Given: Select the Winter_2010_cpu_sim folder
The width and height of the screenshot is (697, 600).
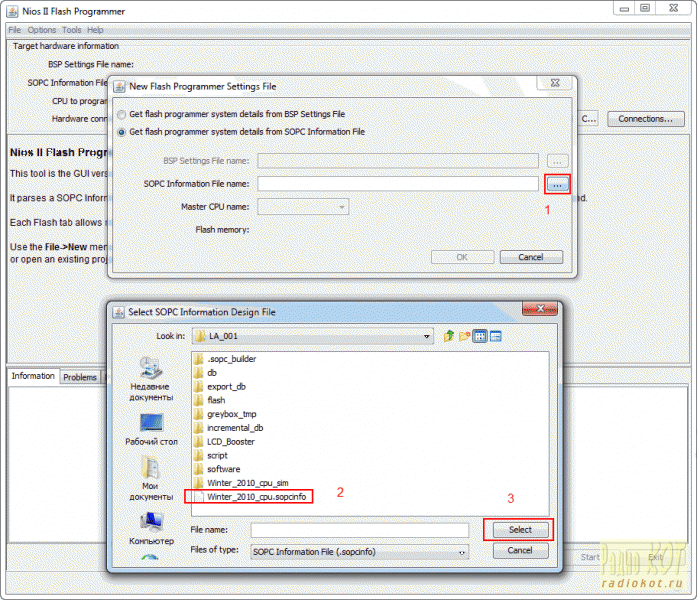Looking at the screenshot, I should 241,483.
